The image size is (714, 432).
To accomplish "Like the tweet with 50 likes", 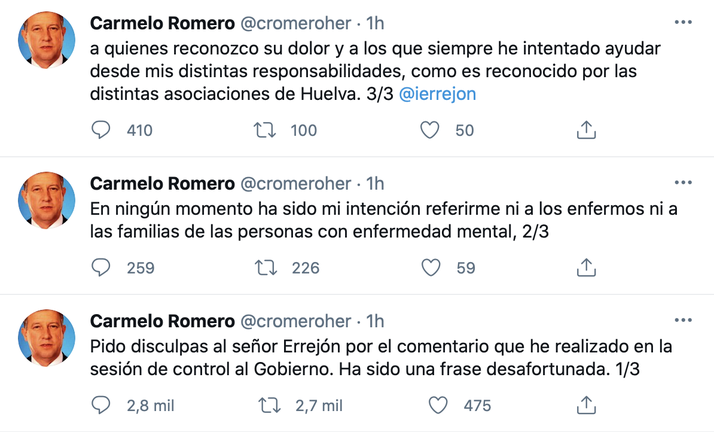I will [430, 130].
